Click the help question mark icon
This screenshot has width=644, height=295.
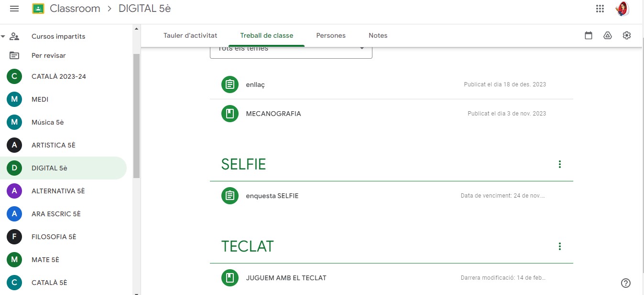click(626, 283)
